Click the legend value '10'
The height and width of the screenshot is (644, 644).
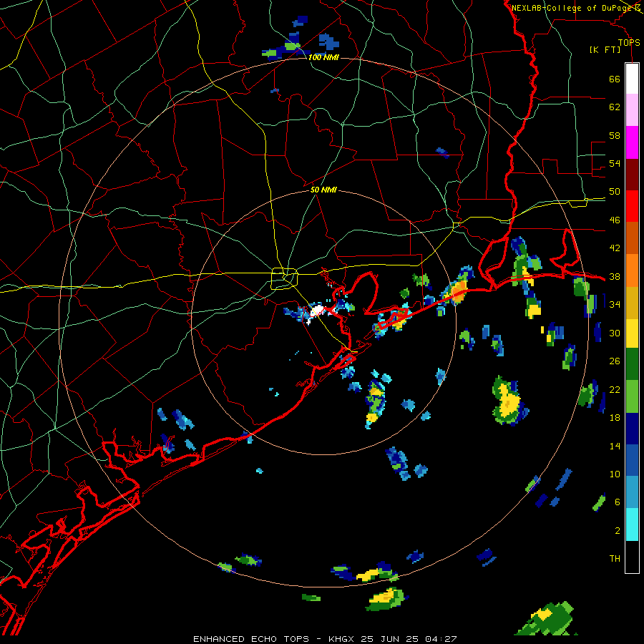pos(615,474)
